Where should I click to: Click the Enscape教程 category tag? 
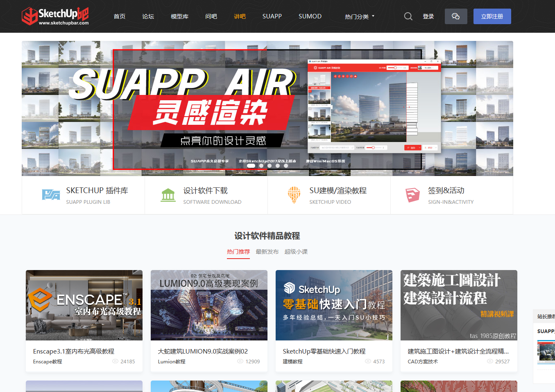pyautogui.click(x=48, y=362)
